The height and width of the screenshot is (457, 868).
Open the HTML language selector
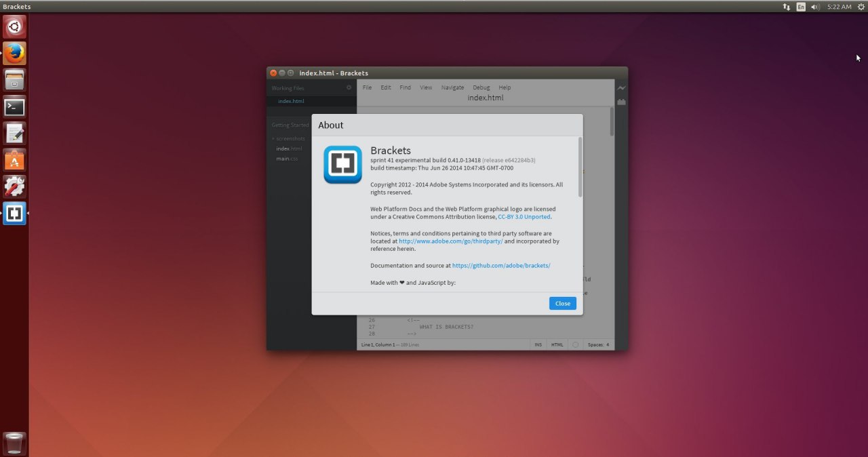[557, 344]
